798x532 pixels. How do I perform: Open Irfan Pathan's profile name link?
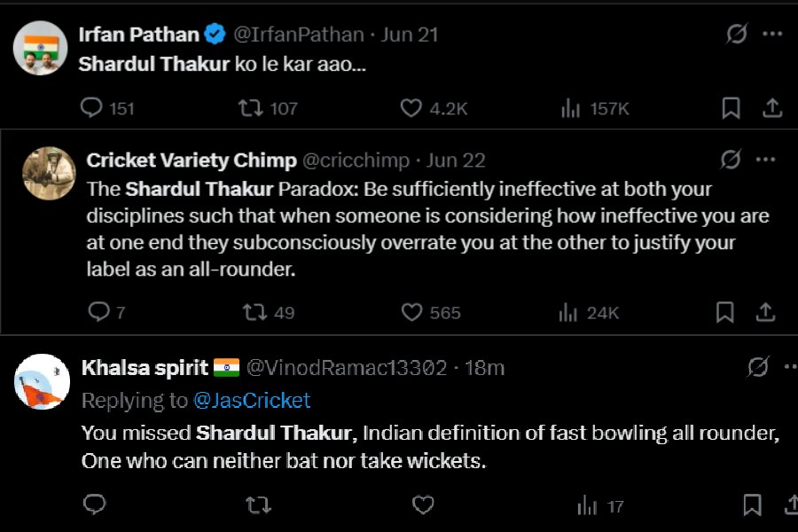139,35
